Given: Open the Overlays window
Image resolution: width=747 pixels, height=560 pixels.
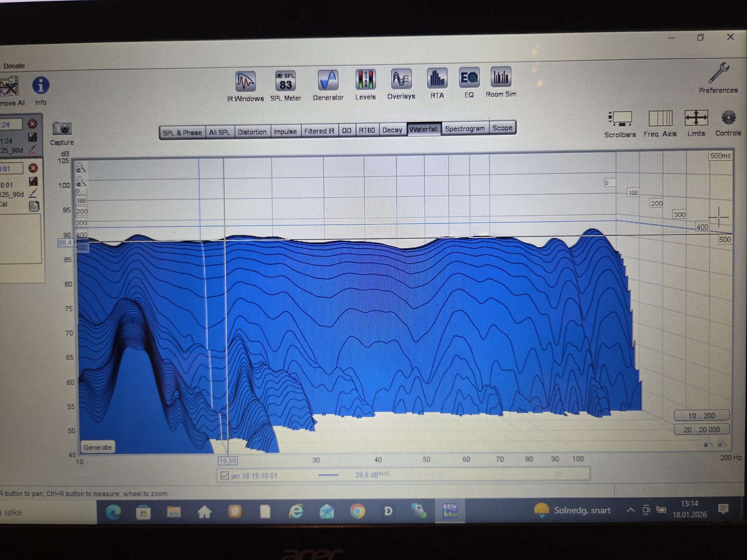Looking at the screenshot, I should coord(401,84).
